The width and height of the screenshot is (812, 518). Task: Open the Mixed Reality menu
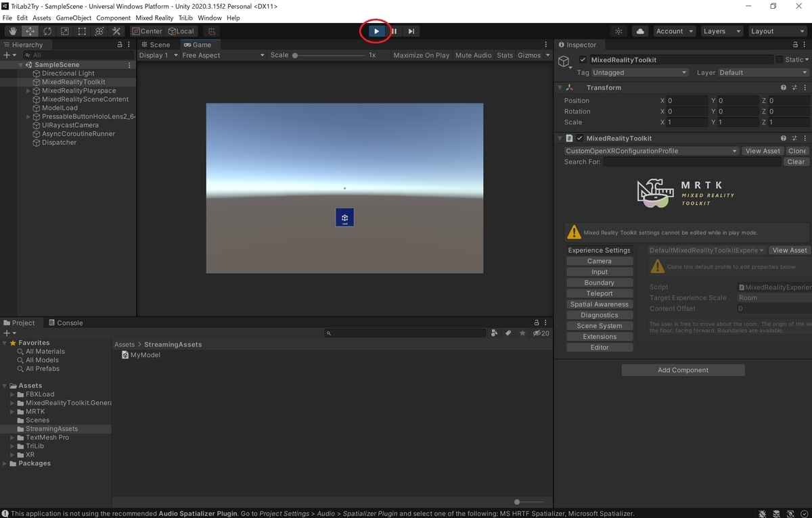coord(154,18)
